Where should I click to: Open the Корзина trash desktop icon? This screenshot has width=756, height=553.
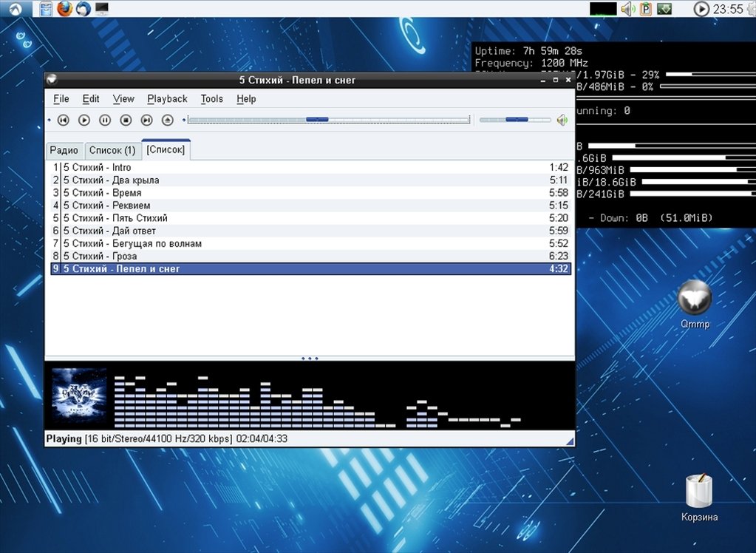pyautogui.click(x=699, y=497)
